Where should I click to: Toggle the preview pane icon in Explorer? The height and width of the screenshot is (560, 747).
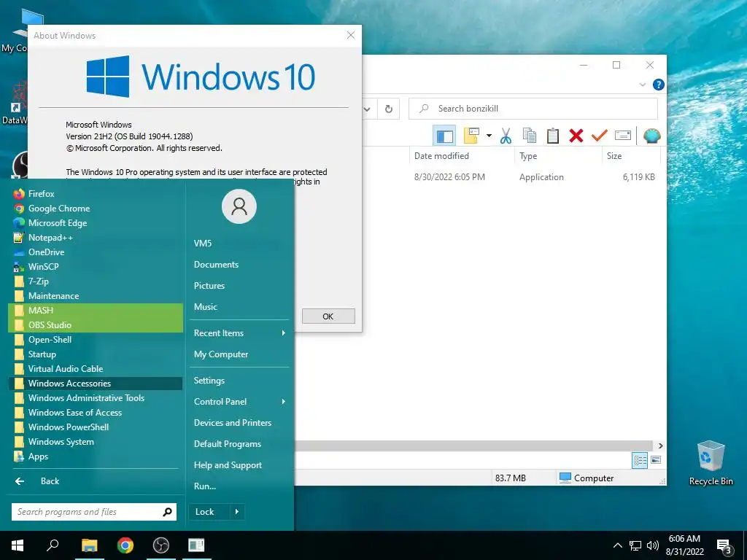pyautogui.click(x=444, y=136)
